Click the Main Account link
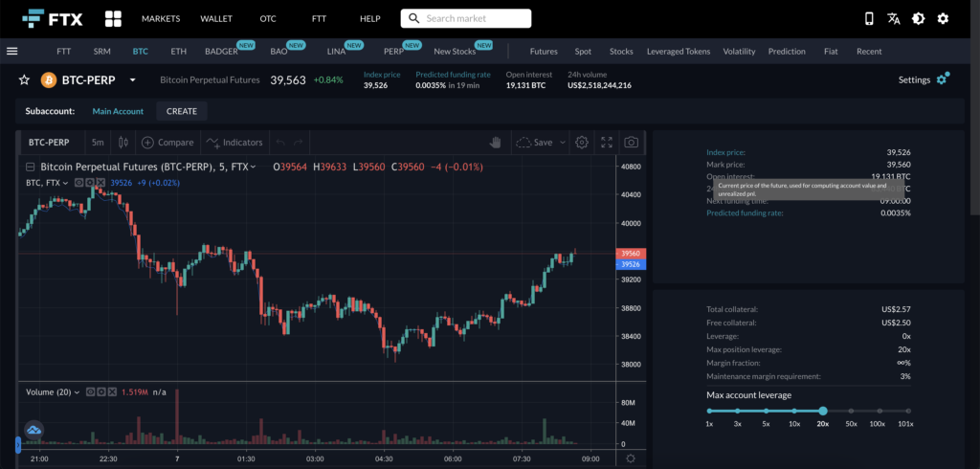 (118, 111)
